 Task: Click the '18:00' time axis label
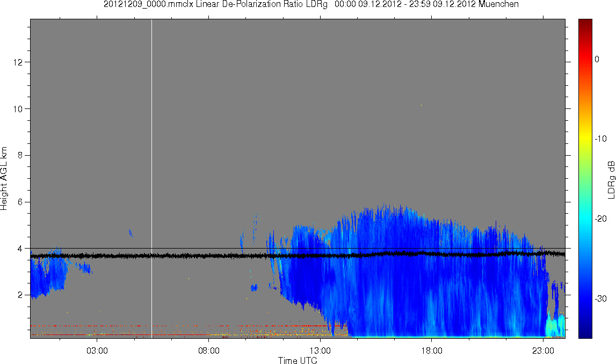point(432,351)
